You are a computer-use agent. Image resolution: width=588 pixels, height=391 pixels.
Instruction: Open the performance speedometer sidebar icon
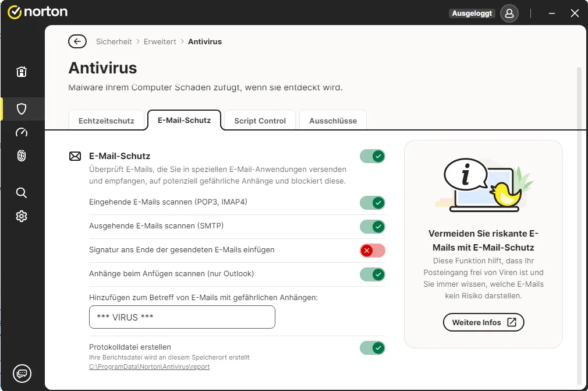coord(22,132)
